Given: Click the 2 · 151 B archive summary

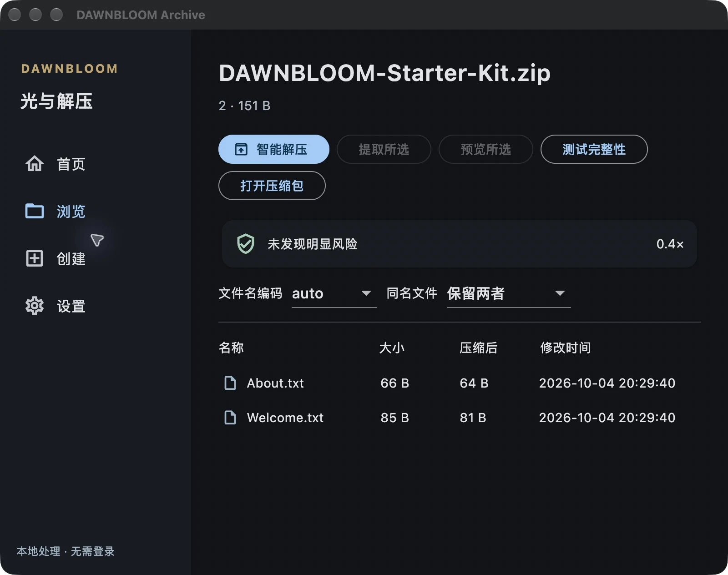Looking at the screenshot, I should coord(244,106).
